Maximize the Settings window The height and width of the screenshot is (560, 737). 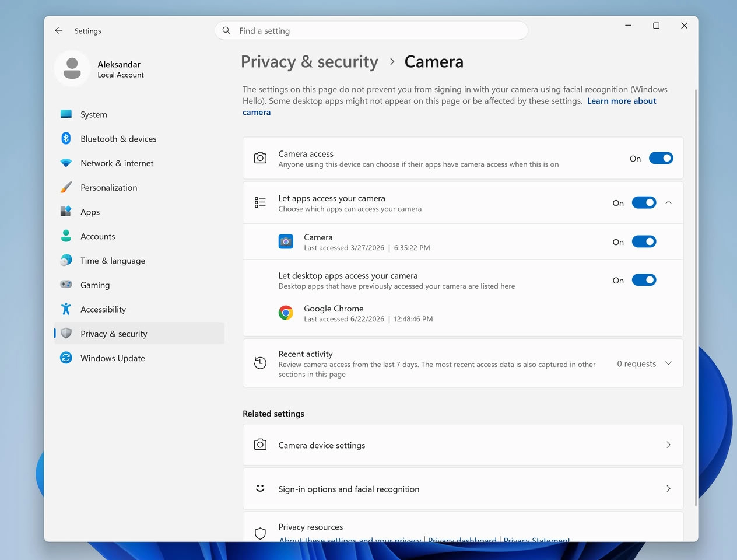pyautogui.click(x=657, y=26)
